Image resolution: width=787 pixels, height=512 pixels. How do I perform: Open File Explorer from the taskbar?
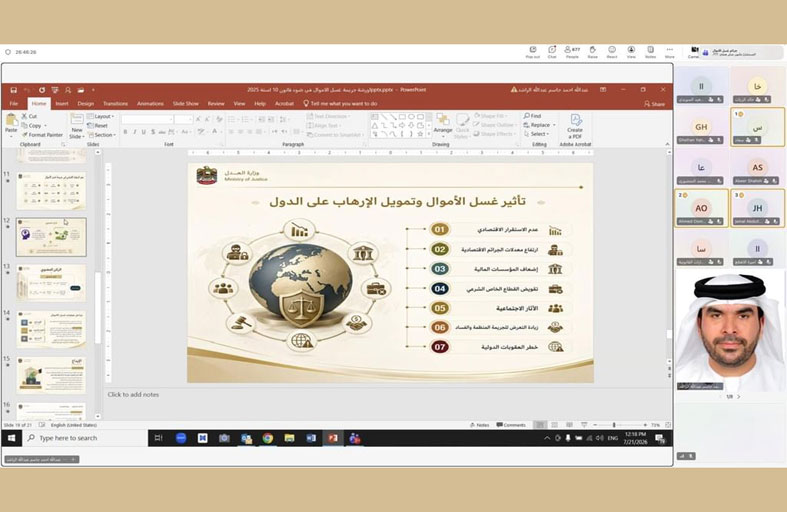tap(289, 438)
